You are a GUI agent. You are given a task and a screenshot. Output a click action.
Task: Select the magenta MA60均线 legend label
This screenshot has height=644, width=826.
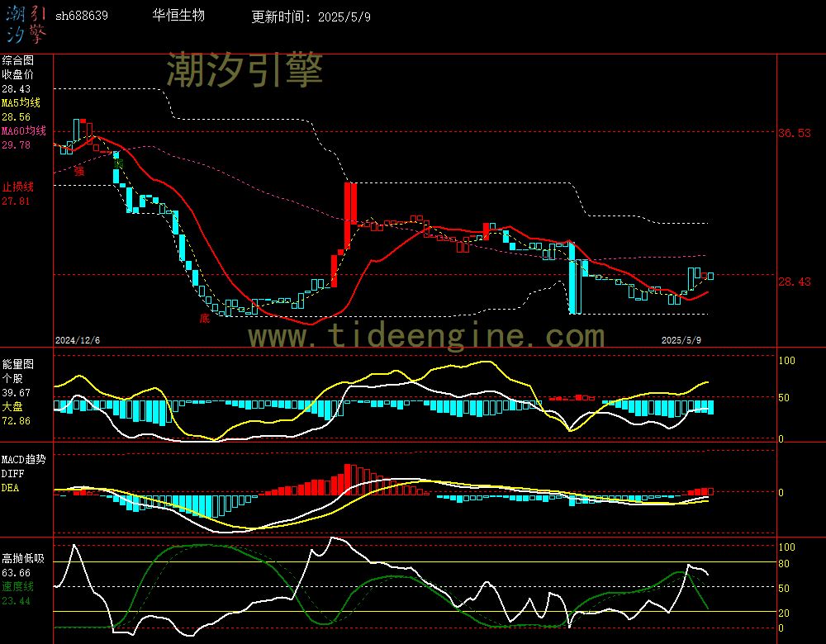tap(24, 130)
